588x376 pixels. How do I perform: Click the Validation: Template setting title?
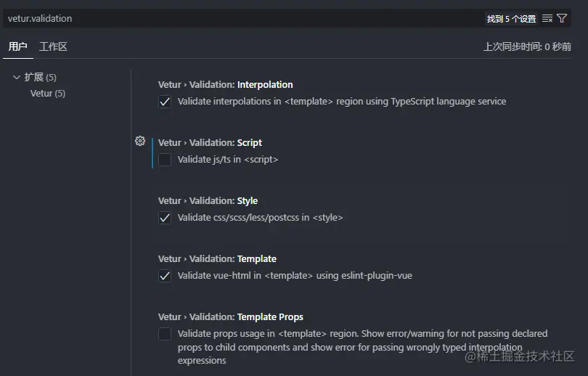[217, 259]
